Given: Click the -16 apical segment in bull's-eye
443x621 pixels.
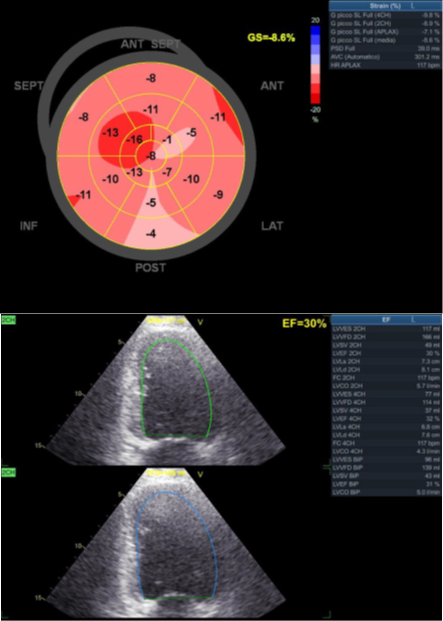Looking at the screenshot, I should (136, 140).
